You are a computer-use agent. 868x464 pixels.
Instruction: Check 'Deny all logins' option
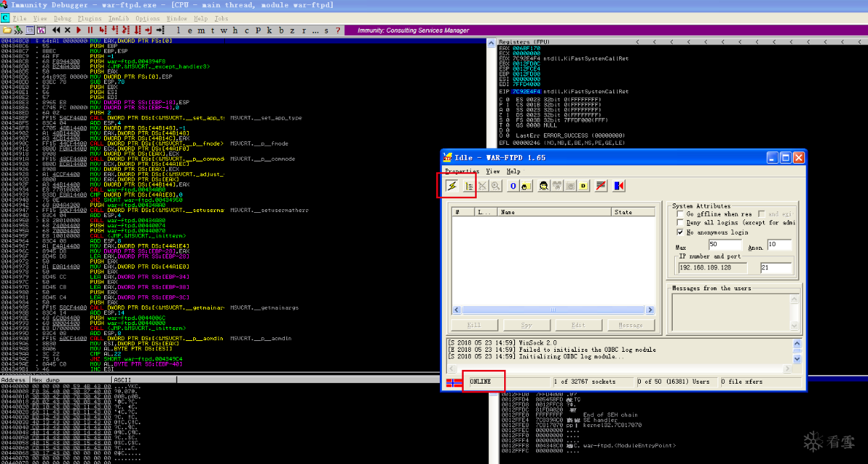pyautogui.click(x=680, y=223)
